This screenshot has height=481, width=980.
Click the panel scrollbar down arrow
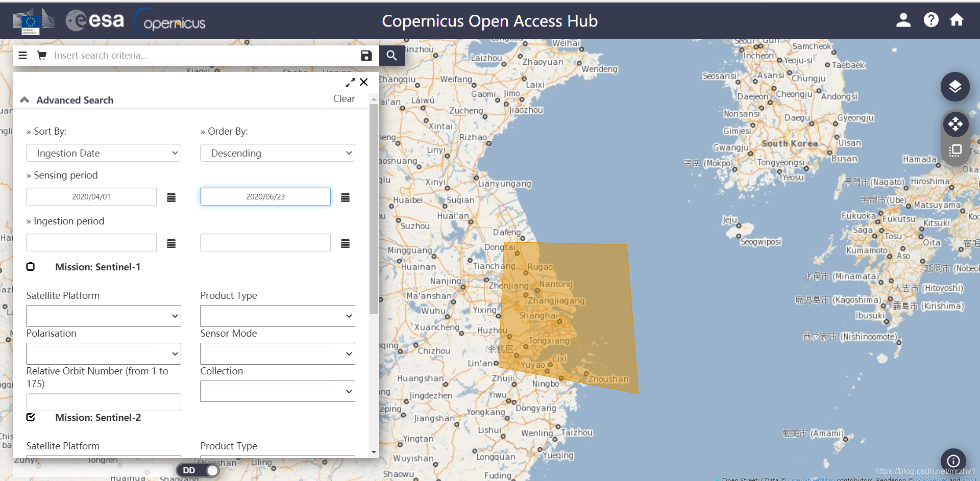pos(374,452)
